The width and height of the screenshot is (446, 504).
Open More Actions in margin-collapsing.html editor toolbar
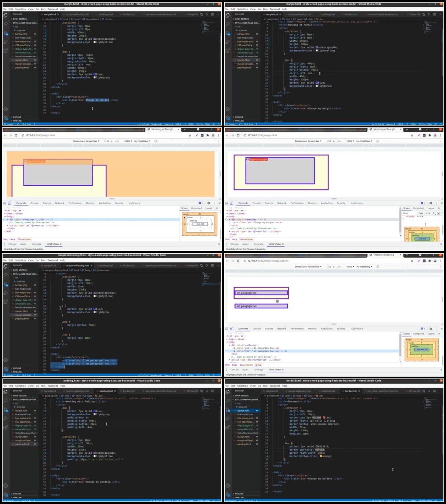(x=218, y=265)
